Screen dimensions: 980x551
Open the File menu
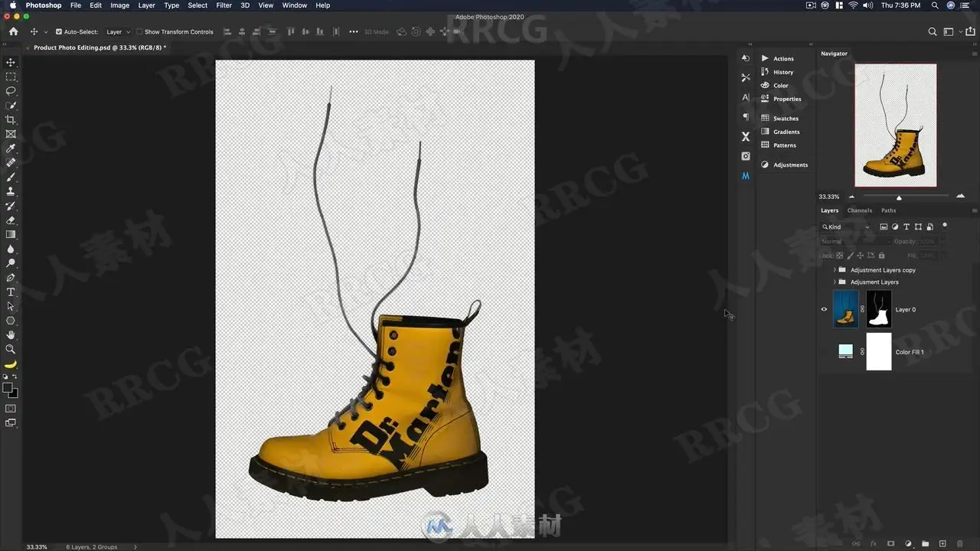[x=76, y=5]
